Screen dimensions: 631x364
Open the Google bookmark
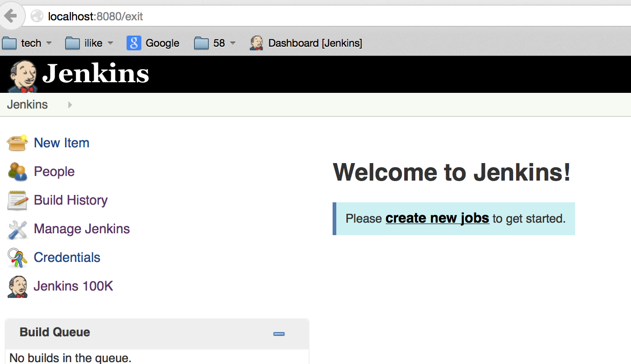click(x=153, y=43)
